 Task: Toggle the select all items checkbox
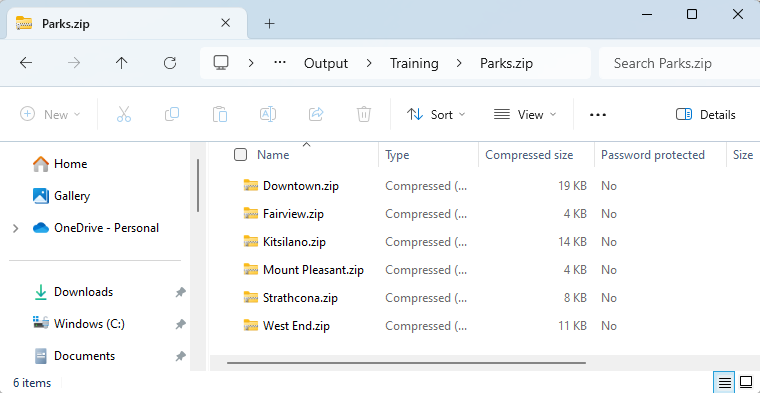click(x=240, y=155)
